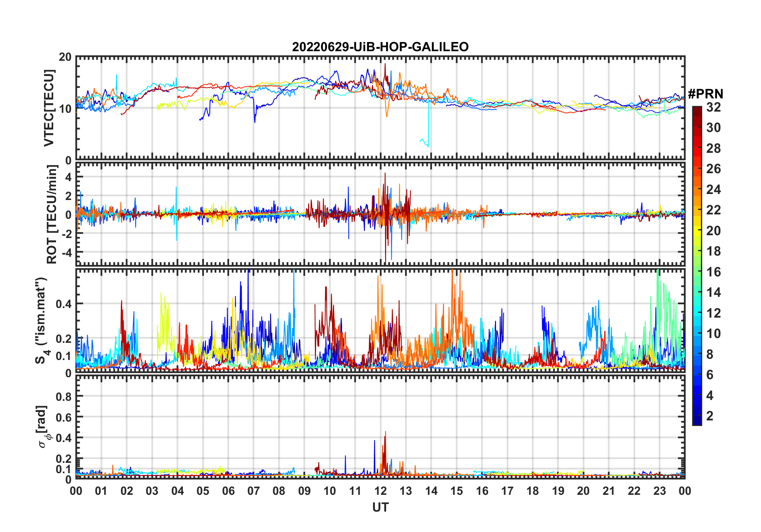Click the VTEC[TECU] axis label
This screenshot has height=532, width=761.
[x=49, y=108]
